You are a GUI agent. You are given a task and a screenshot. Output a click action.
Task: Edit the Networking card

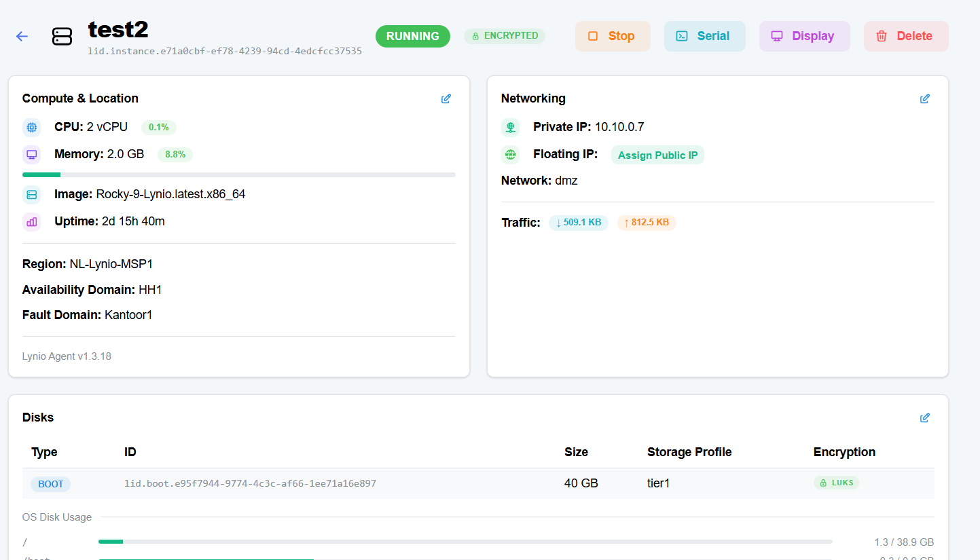click(x=925, y=98)
